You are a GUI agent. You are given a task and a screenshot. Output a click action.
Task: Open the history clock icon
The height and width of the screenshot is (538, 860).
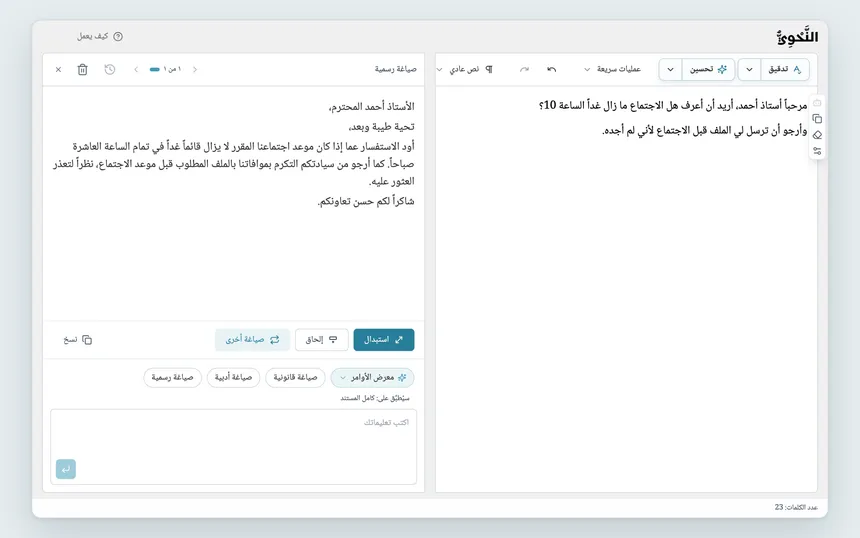click(110, 69)
